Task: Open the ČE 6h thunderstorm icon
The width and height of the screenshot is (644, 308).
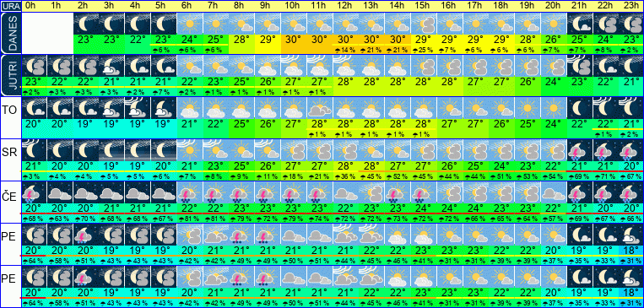Action: (190, 192)
